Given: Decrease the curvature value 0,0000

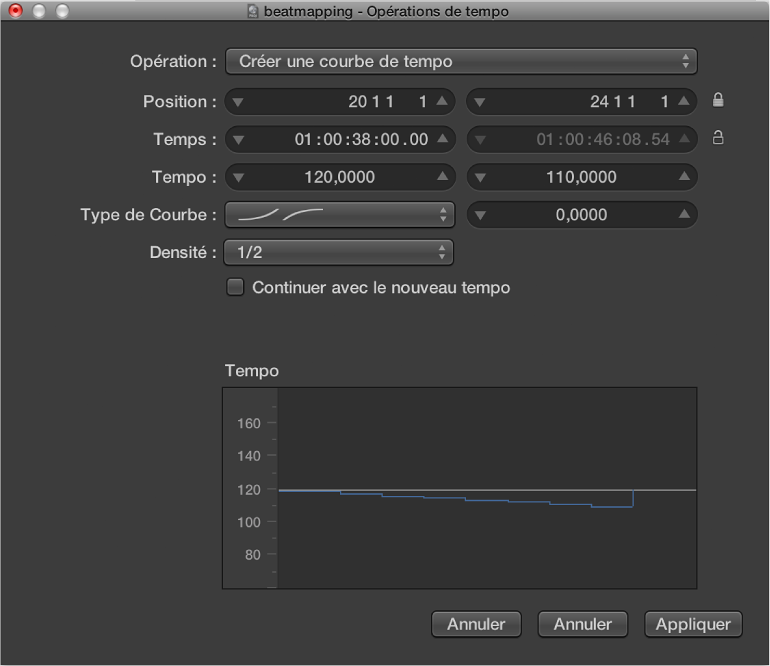Looking at the screenshot, I should 480,215.
